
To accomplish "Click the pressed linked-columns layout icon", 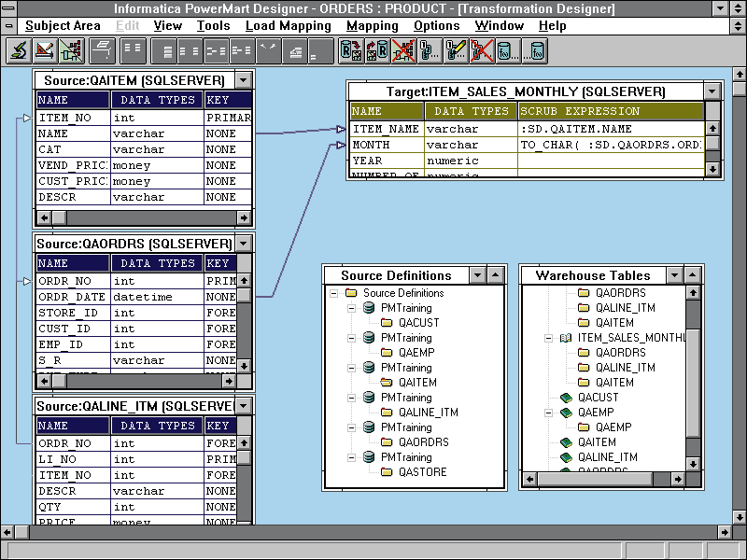I will pos(216,50).
